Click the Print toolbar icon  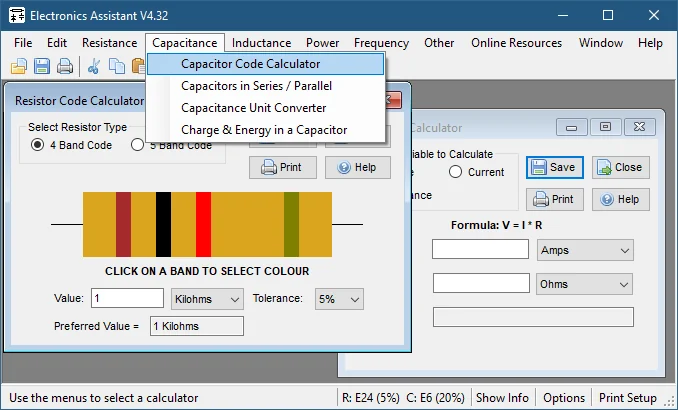(x=65, y=67)
